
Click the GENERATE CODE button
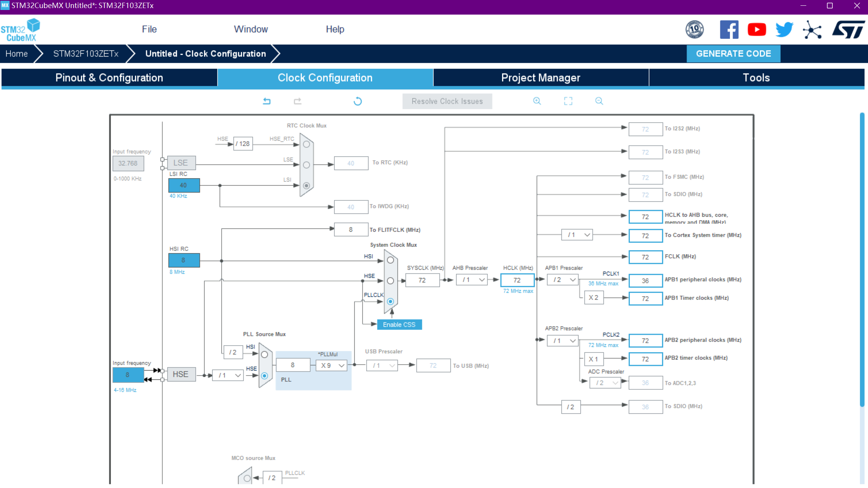(733, 54)
